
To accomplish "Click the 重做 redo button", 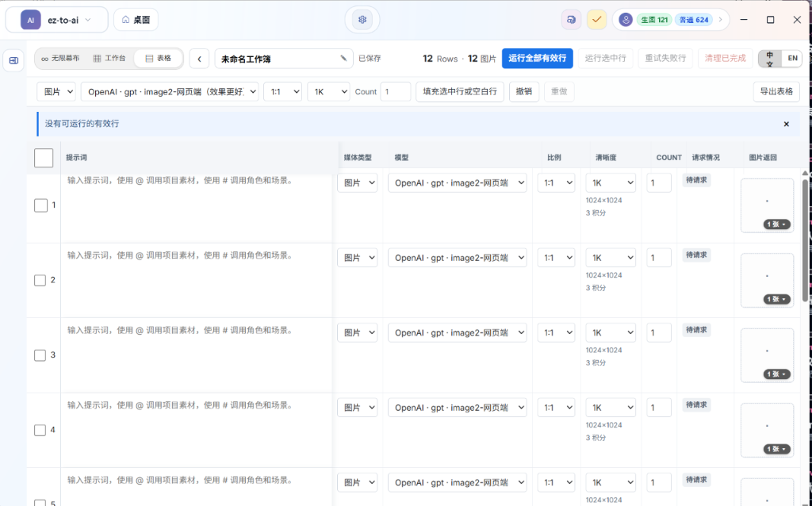I will (559, 92).
